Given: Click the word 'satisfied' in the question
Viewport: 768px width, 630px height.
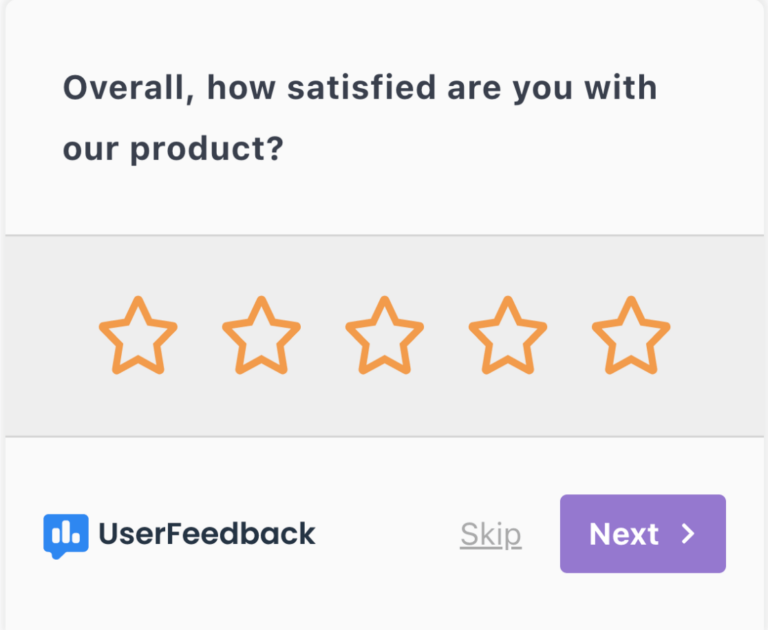Looking at the screenshot, I should [361, 88].
